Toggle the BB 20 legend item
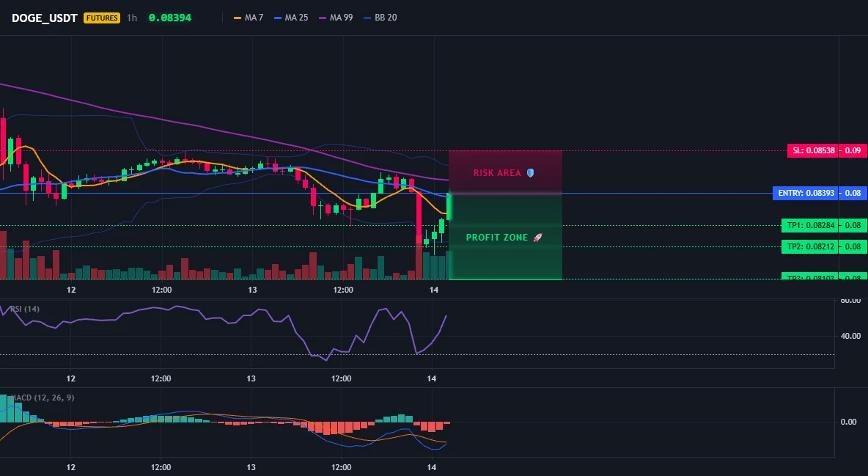This screenshot has width=868, height=476. coord(380,18)
